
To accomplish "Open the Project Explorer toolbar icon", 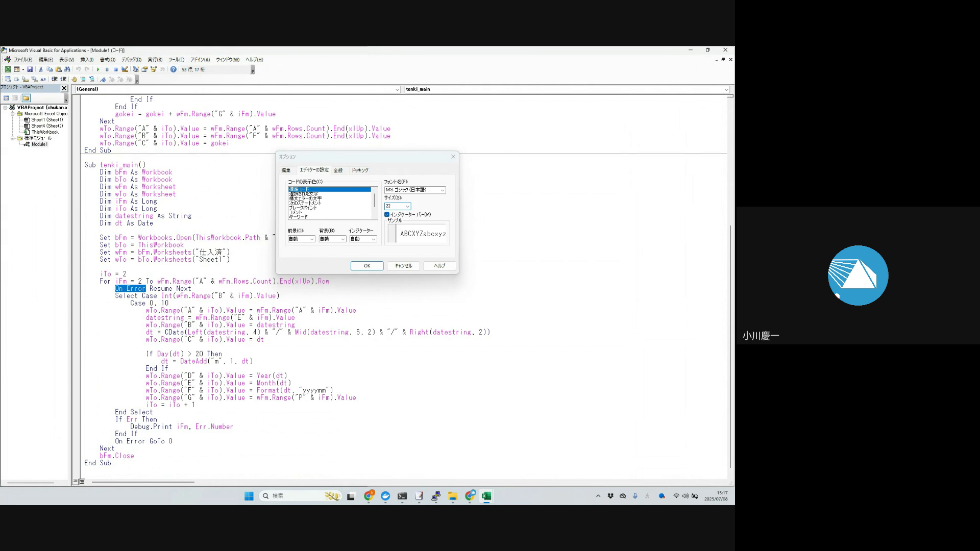I will [136, 69].
